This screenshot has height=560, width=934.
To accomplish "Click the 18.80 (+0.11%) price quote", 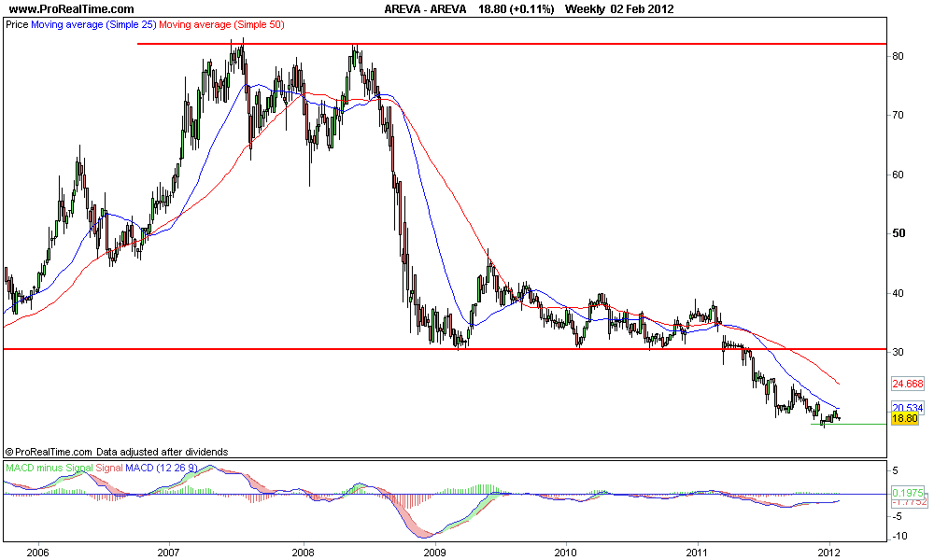I will pyautogui.click(x=516, y=9).
